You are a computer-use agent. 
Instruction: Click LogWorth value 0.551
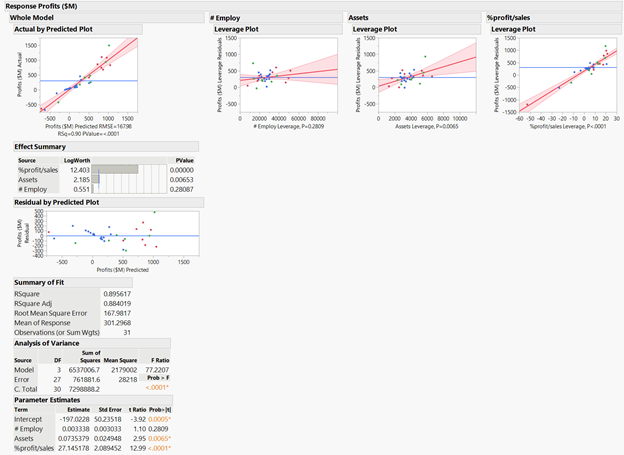(82, 189)
